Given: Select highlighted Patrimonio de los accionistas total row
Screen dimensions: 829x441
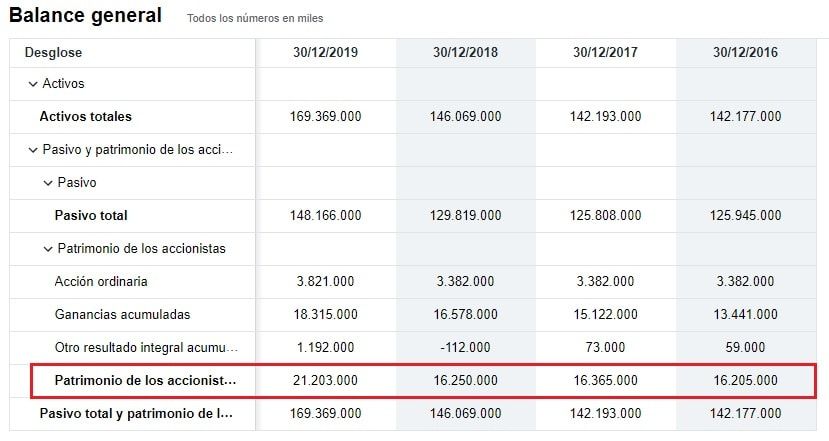Looking at the screenshot, I should pos(423,381).
